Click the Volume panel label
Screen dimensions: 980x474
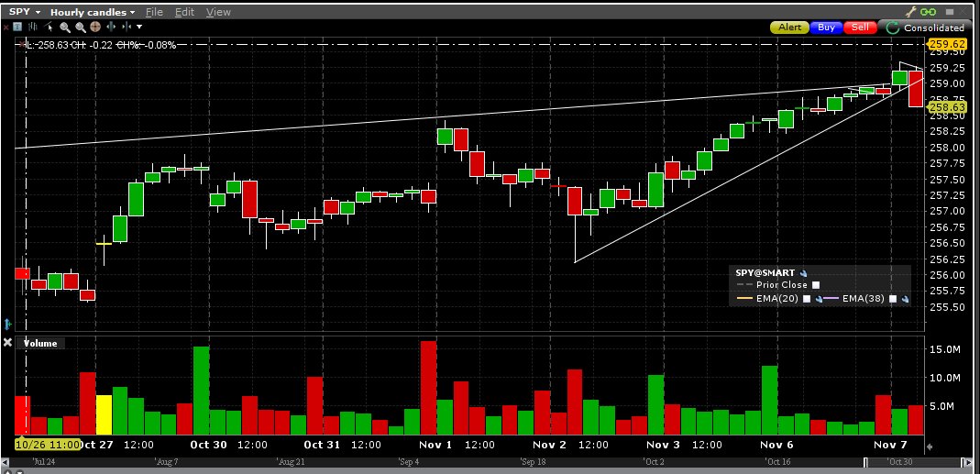point(40,343)
